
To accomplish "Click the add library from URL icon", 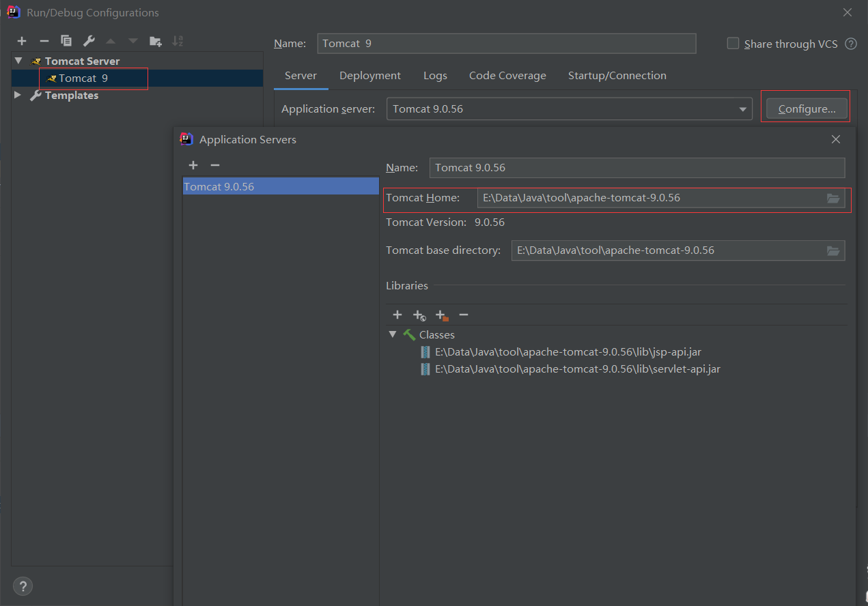I will (419, 315).
